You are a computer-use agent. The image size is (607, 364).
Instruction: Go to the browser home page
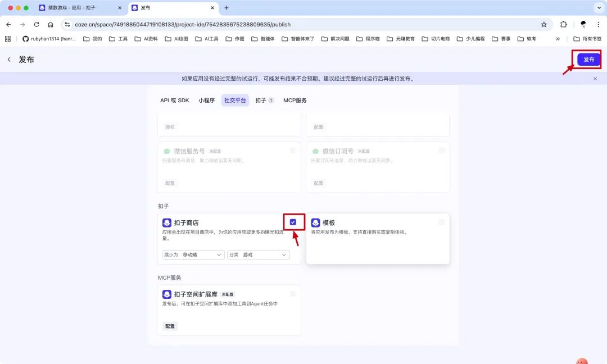click(x=51, y=24)
